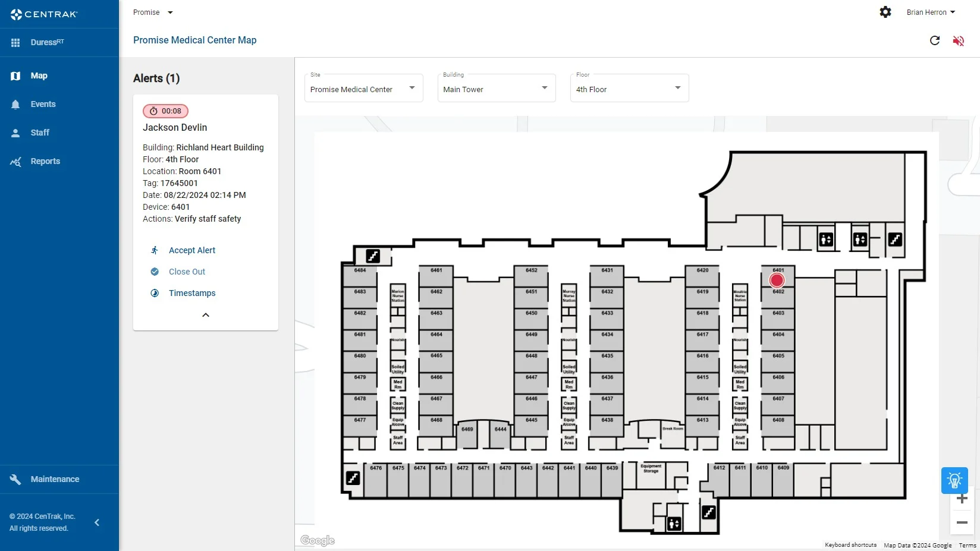Open the Site dropdown
The image size is (980, 551).
pyautogui.click(x=364, y=88)
